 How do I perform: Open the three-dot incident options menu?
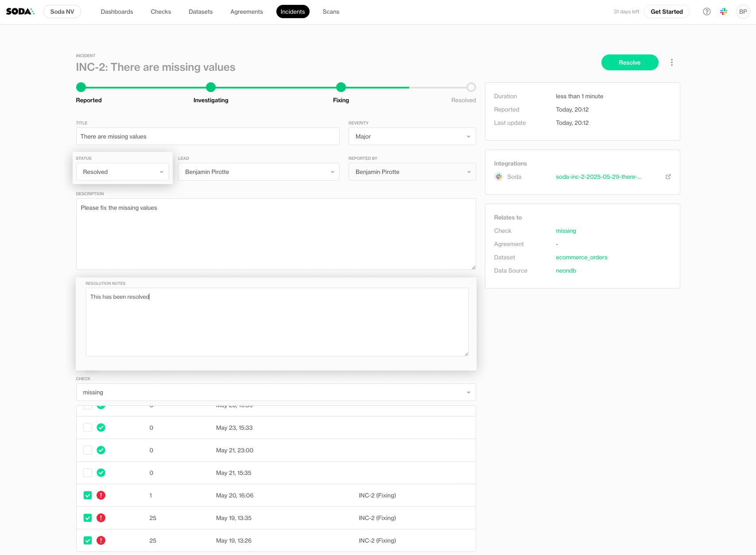pyautogui.click(x=671, y=62)
